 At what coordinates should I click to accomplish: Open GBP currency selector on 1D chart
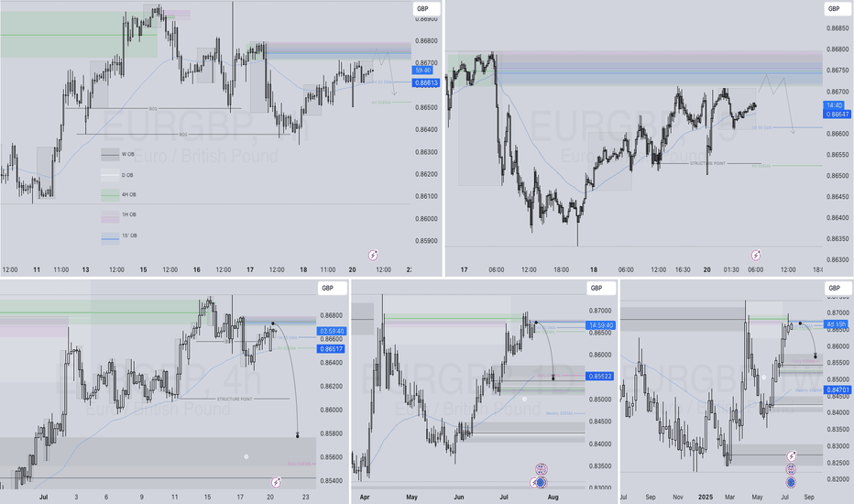(601, 289)
